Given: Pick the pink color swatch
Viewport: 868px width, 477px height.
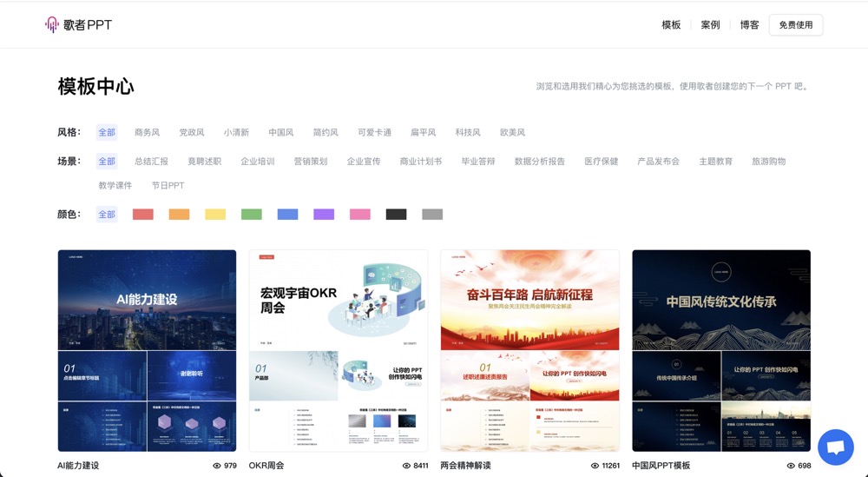Looking at the screenshot, I should pos(360,215).
